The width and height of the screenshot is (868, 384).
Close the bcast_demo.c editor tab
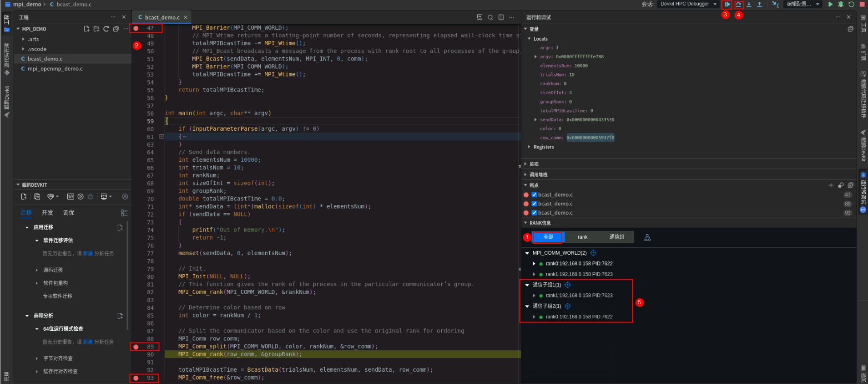pyautogui.click(x=186, y=17)
